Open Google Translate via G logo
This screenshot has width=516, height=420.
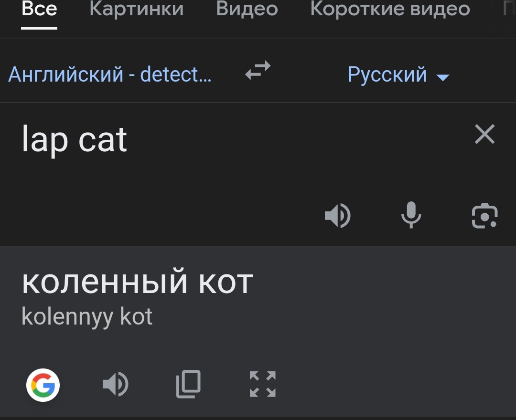point(43,385)
